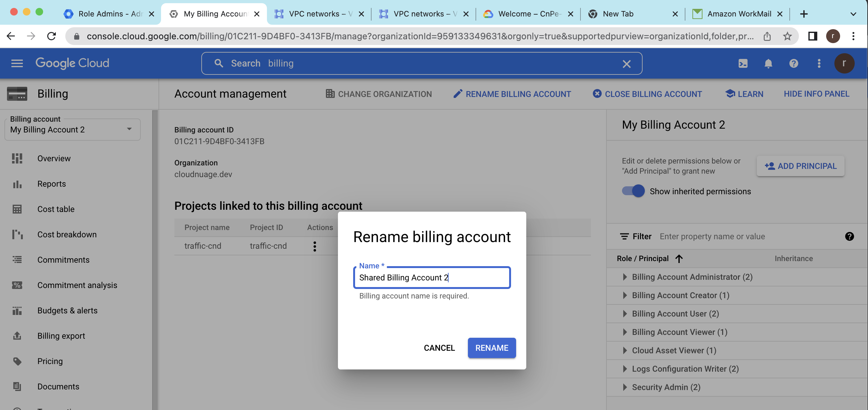Open actions menu for traffic-cnd project
Screen dimensions: 868x410
click(x=314, y=246)
